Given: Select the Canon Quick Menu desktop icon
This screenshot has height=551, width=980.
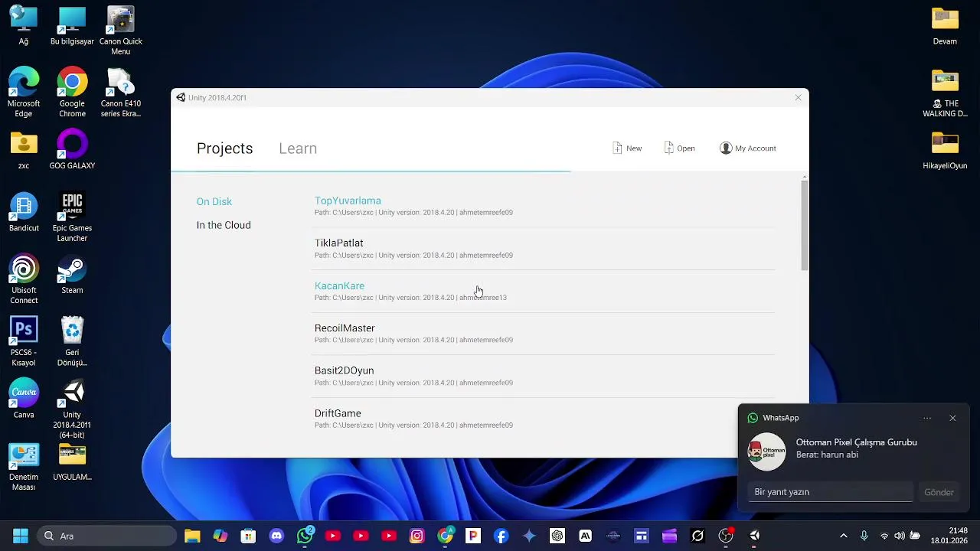Looking at the screenshot, I should pyautogui.click(x=120, y=31).
